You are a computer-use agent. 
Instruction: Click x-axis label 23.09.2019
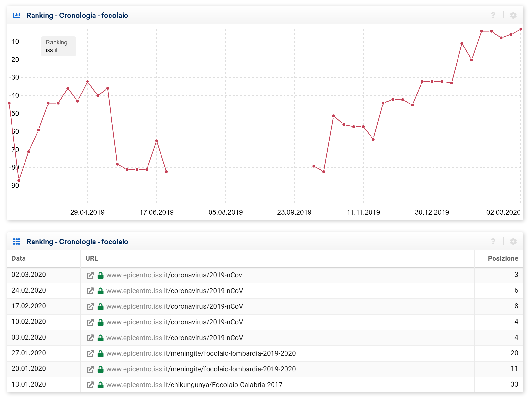point(294,212)
